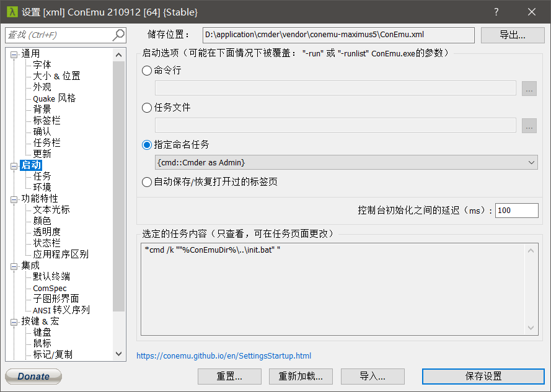Click the browse button for 任务文件 field
551x392 pixels.
coord(529,125)
